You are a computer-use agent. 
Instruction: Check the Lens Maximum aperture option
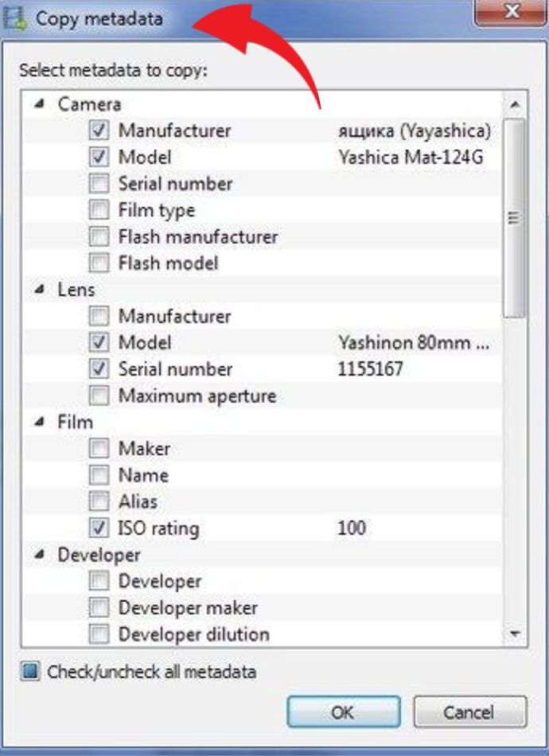[x=99, y=396]
